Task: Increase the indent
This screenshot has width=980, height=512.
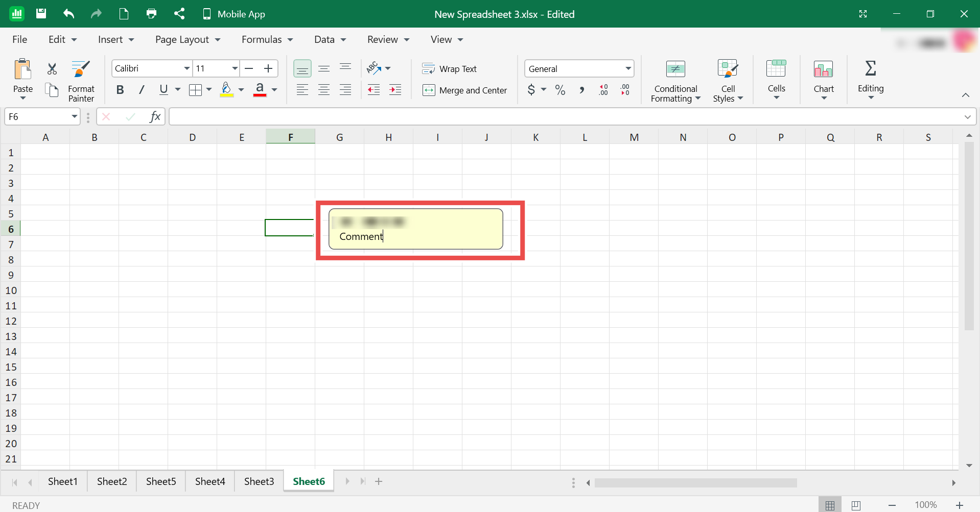Action: tap(395, 90)
